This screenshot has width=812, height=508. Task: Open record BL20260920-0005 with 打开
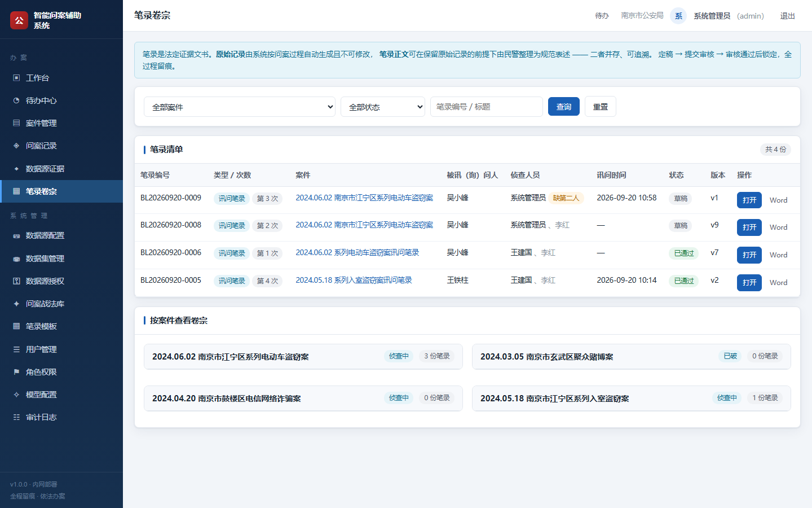click(x=749, y=283)
